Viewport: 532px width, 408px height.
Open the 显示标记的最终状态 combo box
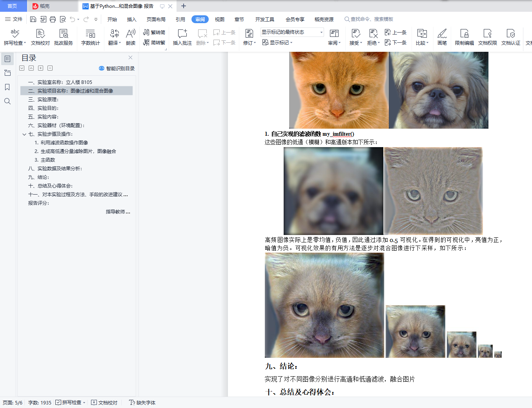click(292, 32)
